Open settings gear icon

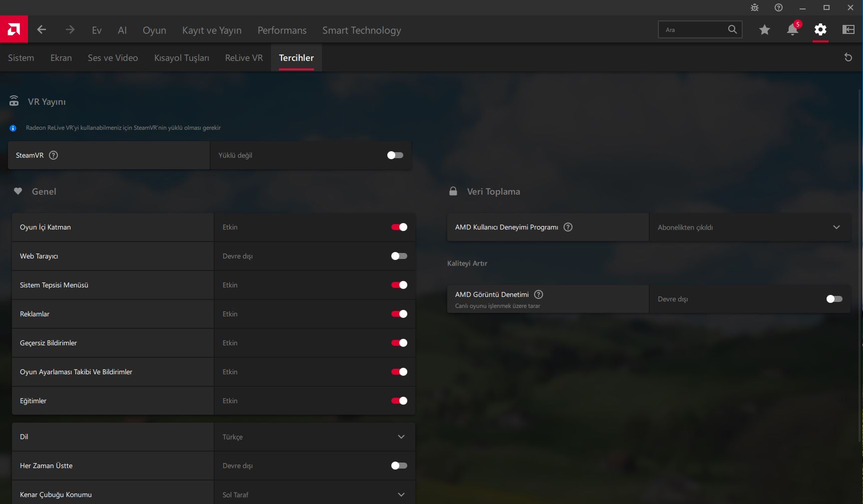tap(821, 29)
